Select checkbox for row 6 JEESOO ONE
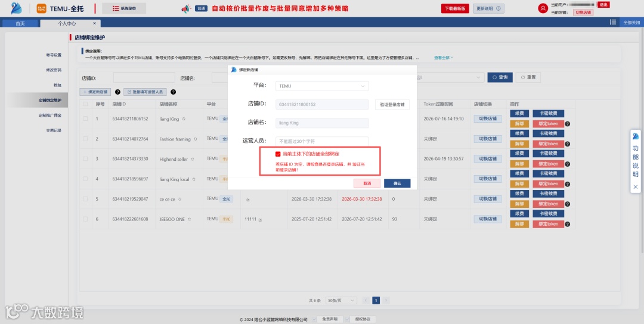The width and height of the screenshot is (644, 324). (x=85, y=219)
